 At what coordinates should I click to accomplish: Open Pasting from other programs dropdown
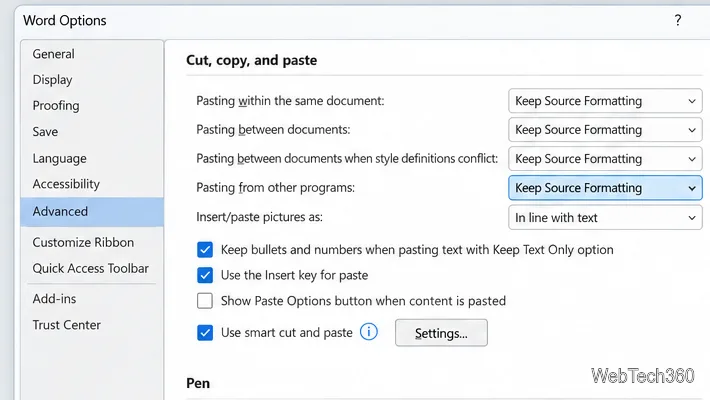605,188
